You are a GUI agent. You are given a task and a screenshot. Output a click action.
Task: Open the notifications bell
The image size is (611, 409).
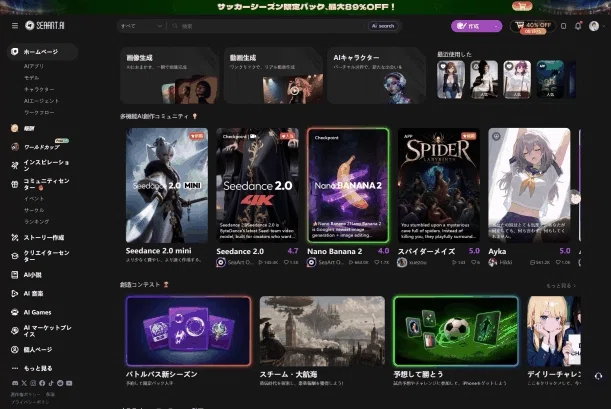point(578,26)
